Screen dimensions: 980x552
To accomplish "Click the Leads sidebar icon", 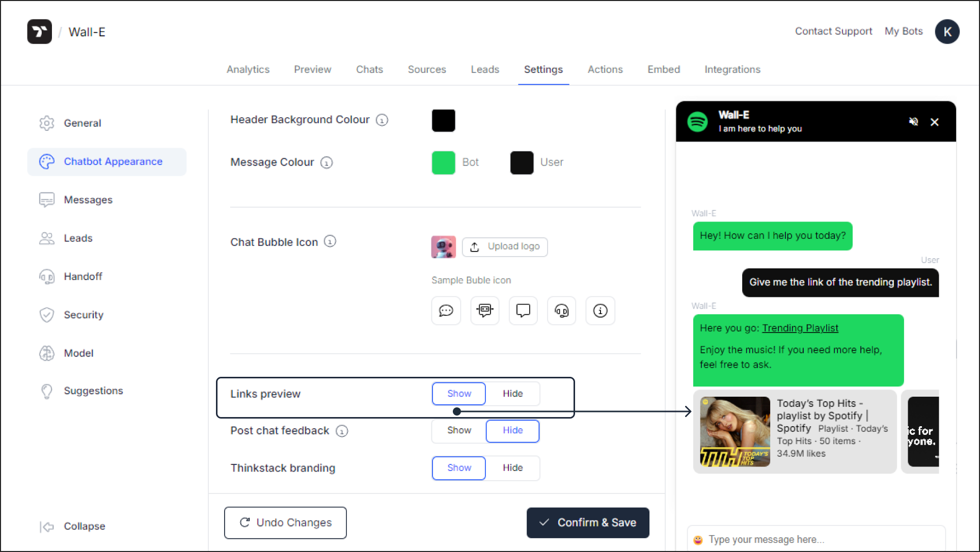I will (x=47, y=238).
